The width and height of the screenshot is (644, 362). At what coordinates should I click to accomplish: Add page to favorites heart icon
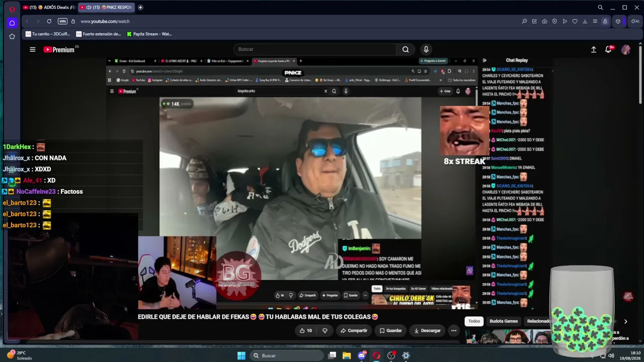(575, 21)
